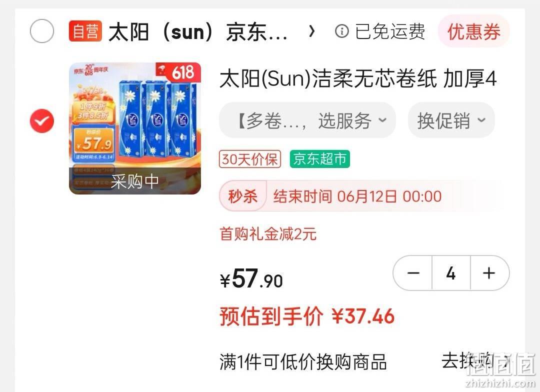Expand the 换促销 promotion dropdown
The height and width of the screenshot is (392, 540).
coord(451,120)
